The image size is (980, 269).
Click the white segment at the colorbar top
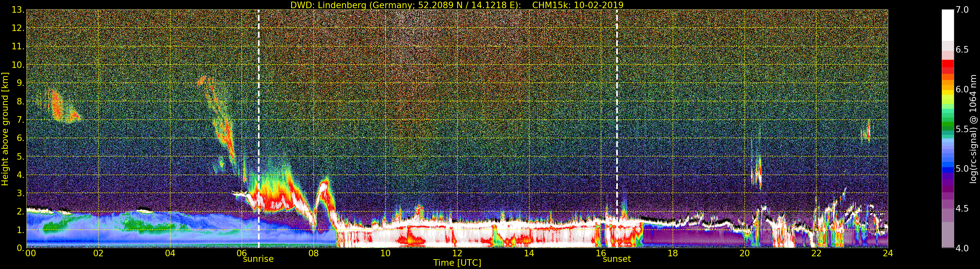tap(948, 25)
